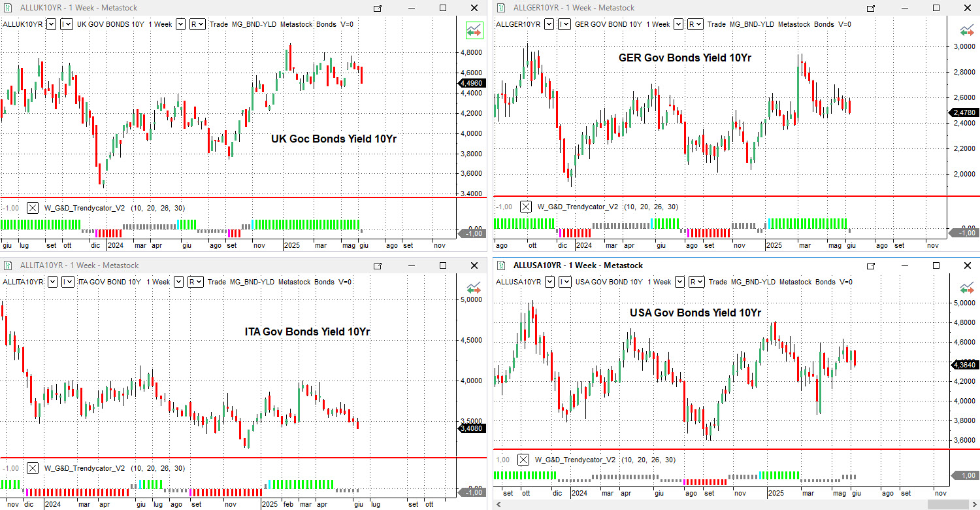Open the 1 Week periodicity dropdown in USA chart
This screenshot has width=980, height=510.
coord(679,282)
